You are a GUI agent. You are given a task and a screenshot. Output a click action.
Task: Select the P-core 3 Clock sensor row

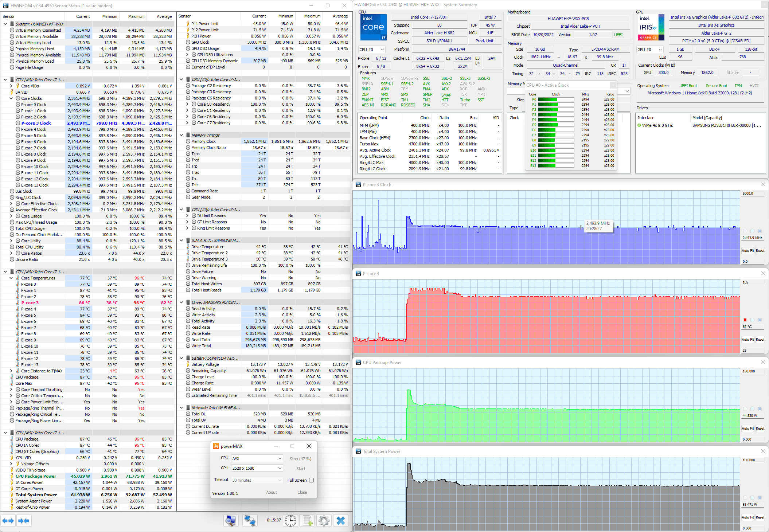pyautogui.click(x=36, y=123)
